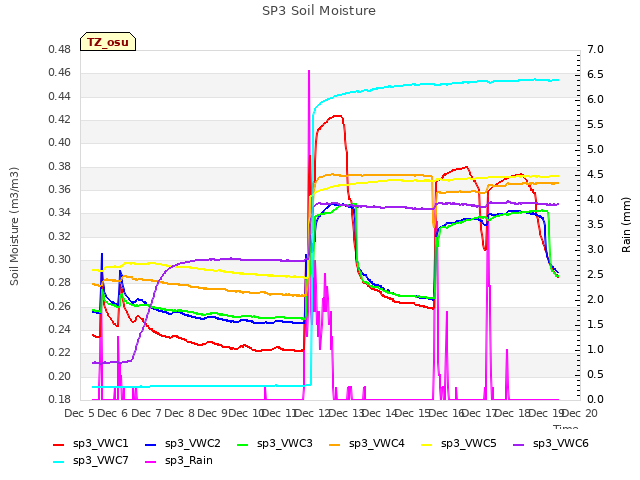Select the sp3_VWC6 legend label
Screen dimensions: 640x480
[561, 444]
